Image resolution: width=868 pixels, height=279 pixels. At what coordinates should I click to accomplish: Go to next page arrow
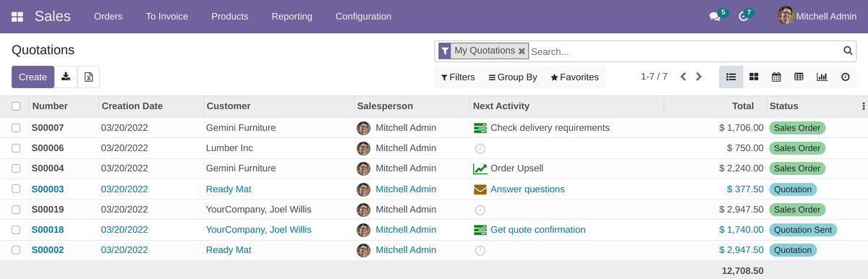tap(699, 77)
